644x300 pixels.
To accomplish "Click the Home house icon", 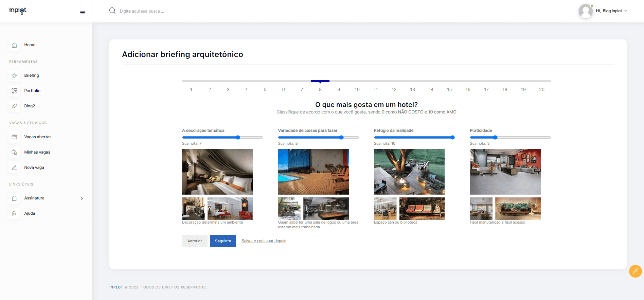I will (14, 45).
